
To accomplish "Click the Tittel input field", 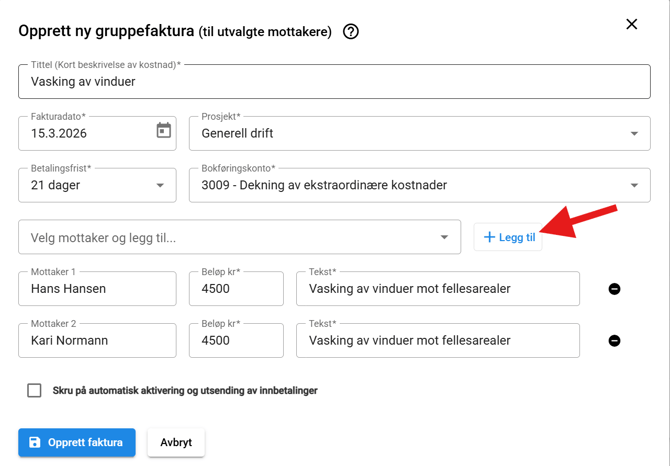I will tap(334, 82).
